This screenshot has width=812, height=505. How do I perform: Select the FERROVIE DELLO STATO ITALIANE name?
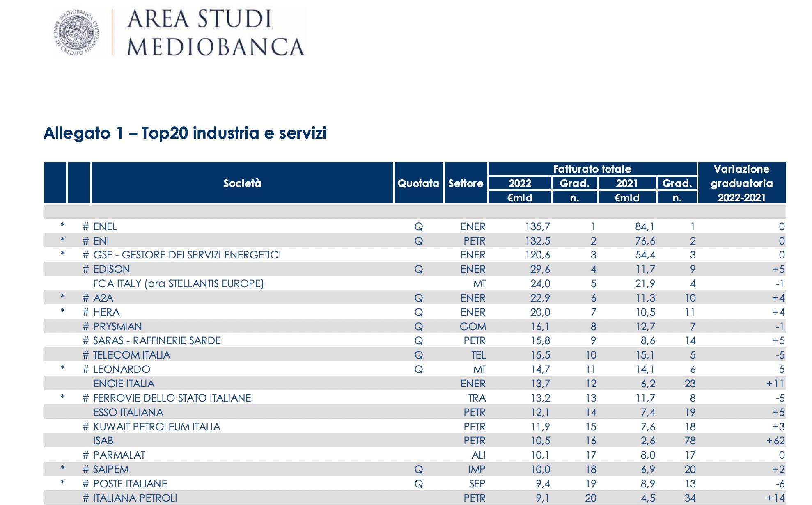click(x=172, y=398)
